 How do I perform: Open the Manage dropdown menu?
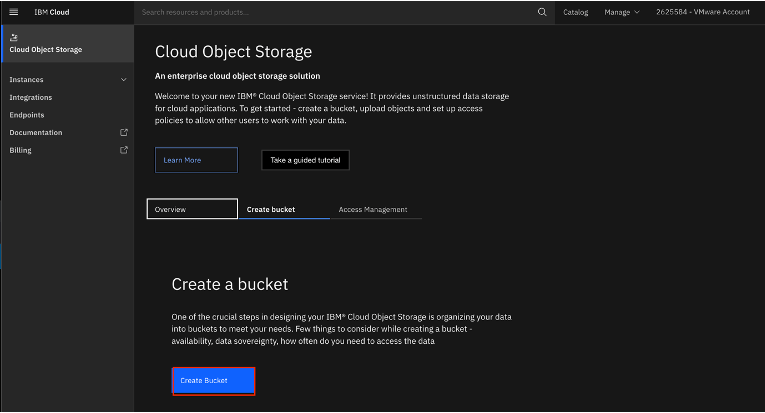[x=622, y=12]
